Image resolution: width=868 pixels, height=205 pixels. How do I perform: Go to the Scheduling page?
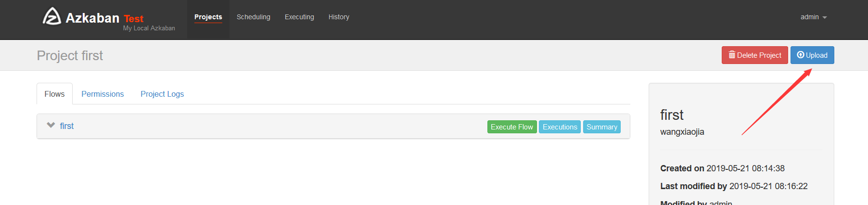(x=254, y=17)
